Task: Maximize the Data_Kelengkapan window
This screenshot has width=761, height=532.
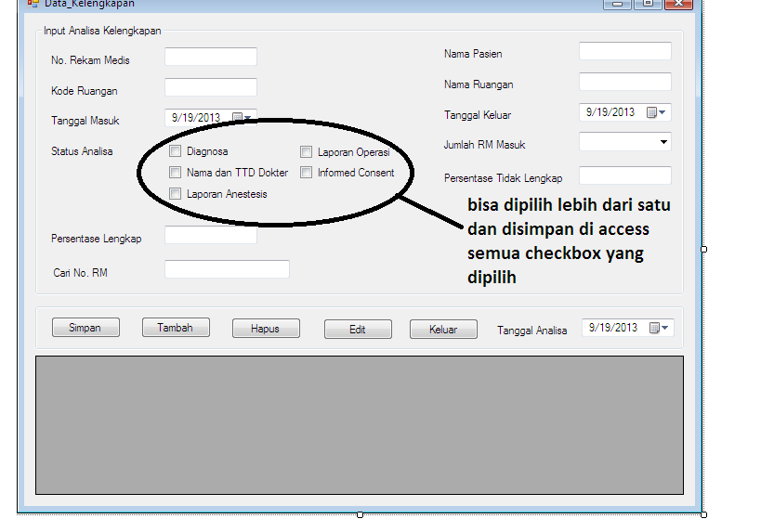Action: (x=648, y=4)
